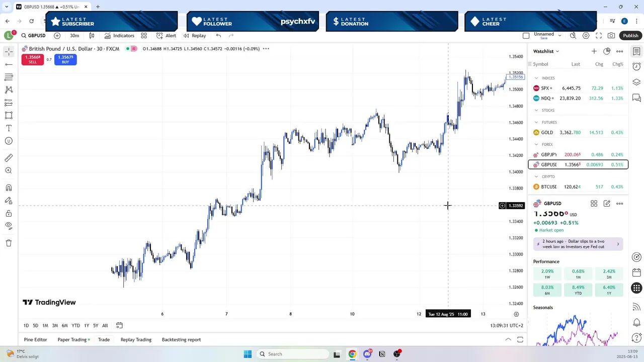Screen dimensions: 644x362
Task: Open the 30m interval dropdown
Action: coord(74,36)
